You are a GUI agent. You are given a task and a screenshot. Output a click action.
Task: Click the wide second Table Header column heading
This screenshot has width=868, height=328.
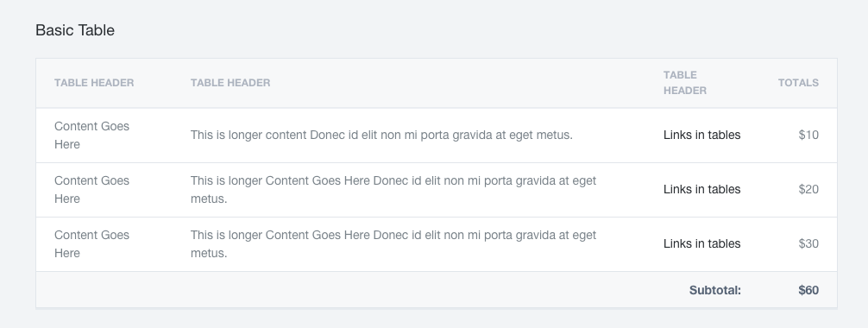point(230,83)
